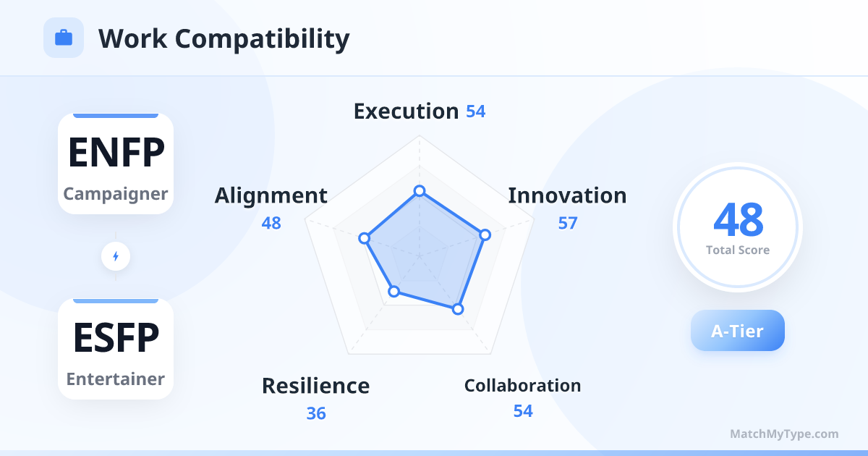
Task: Click the Resilience axis label
Action: pyautogui.click(x=315, y=386)
